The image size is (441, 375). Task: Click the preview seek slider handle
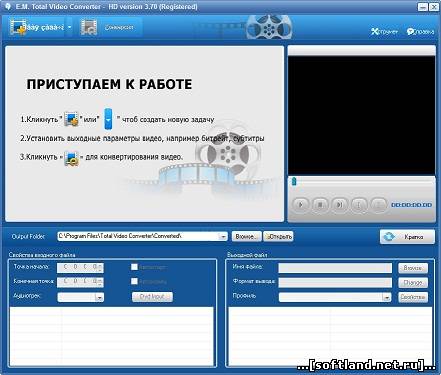pyautogui.click(x=294, y=181)
